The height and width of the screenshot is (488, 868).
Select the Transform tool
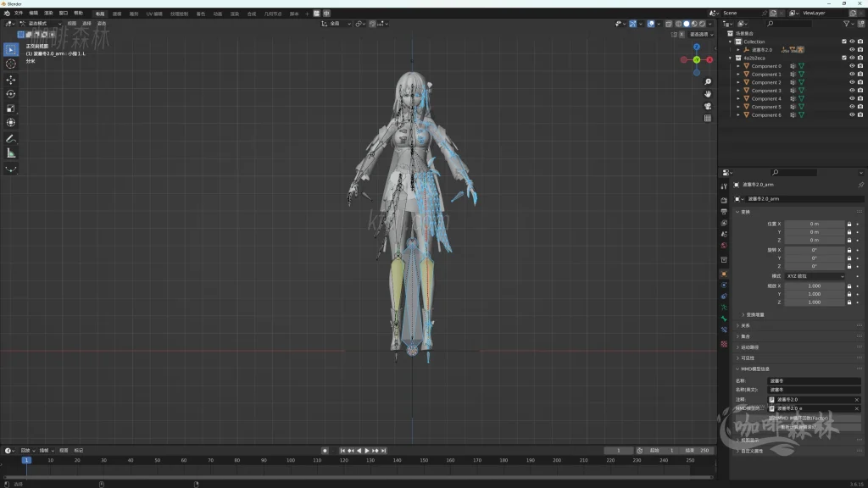pyautogui.click(x=10, y=123)
